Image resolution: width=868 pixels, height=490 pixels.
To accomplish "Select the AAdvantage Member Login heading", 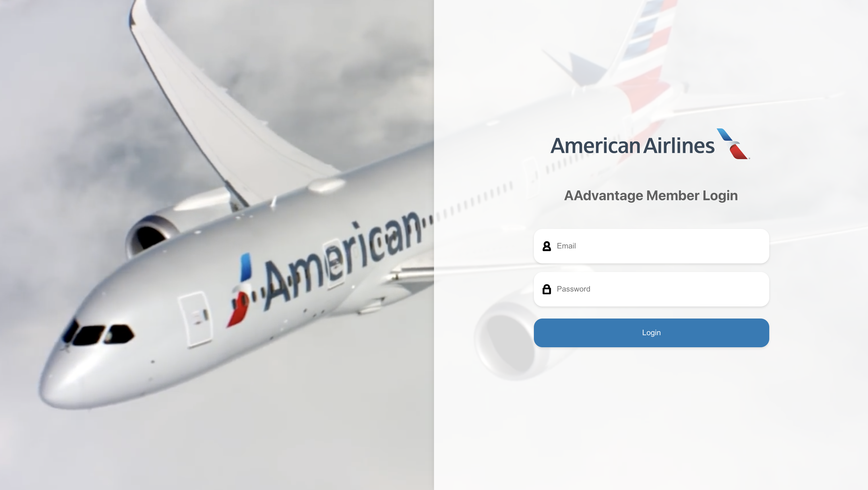I will tap(651, 196).
